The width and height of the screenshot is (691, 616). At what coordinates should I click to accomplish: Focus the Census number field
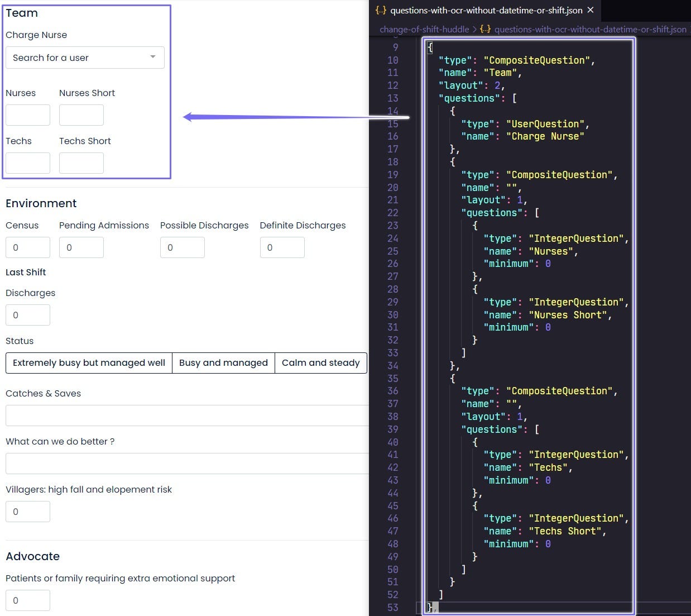28,247
